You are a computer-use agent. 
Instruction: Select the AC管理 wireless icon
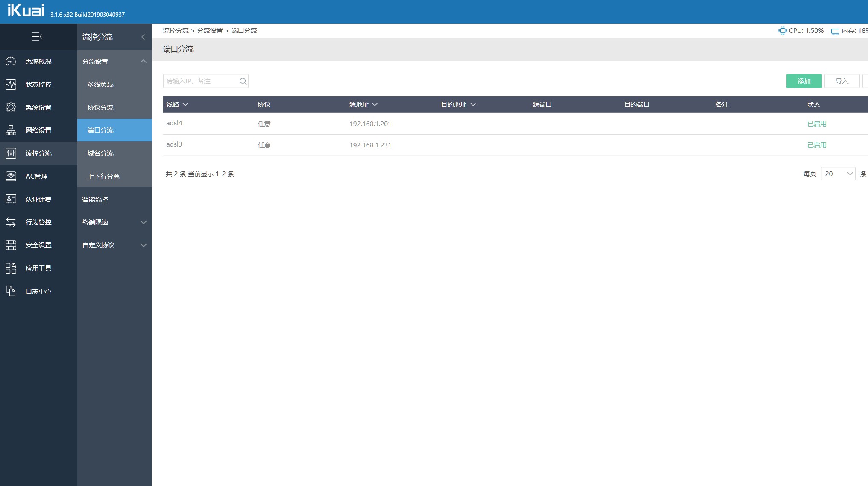(x=11, y=176)
